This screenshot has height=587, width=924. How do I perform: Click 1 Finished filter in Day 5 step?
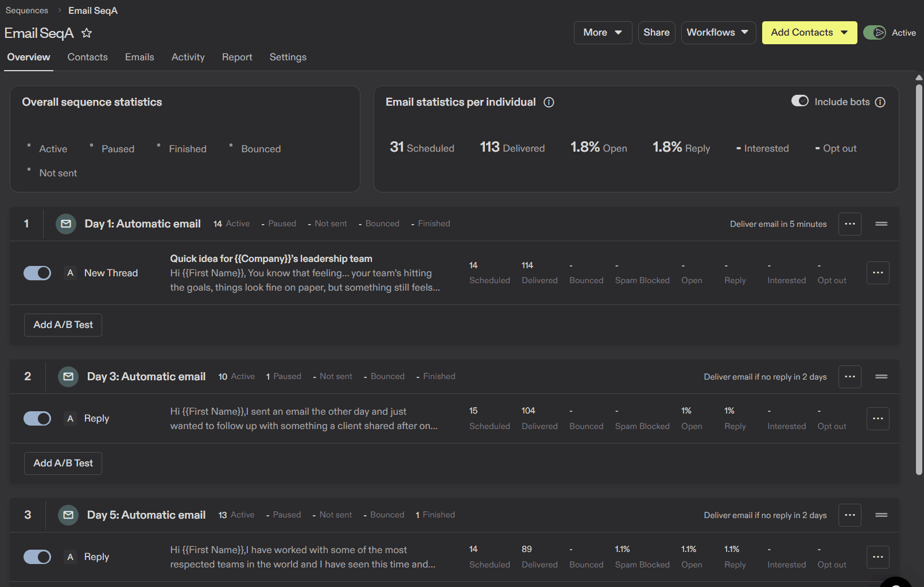(435, 515)
